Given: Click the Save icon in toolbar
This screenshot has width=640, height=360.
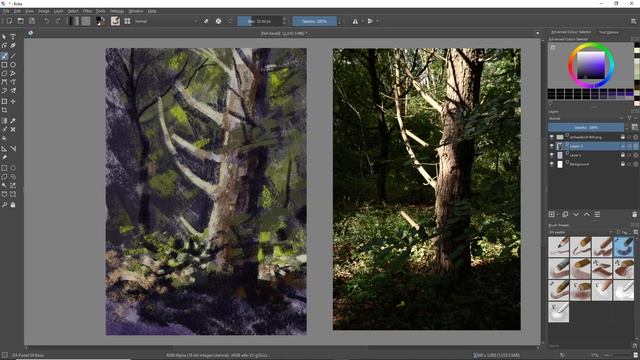Looking at the screenshot, I should point(32,21).
